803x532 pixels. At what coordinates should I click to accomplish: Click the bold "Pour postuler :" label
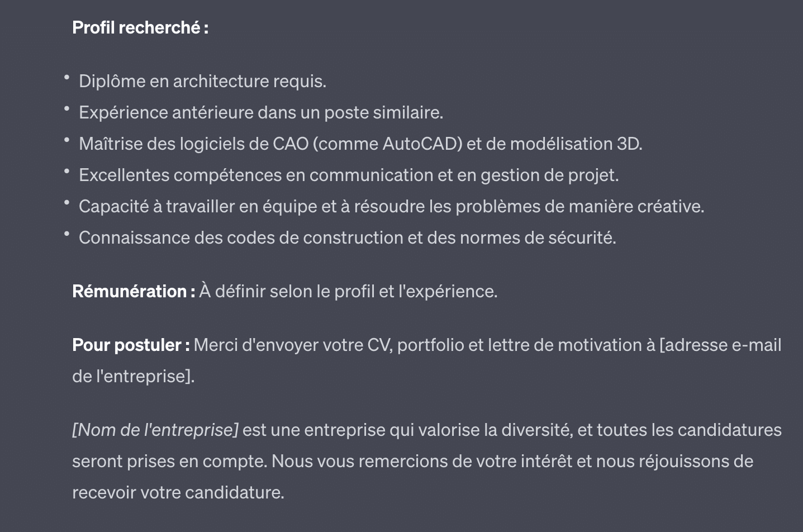click(131, 345)
